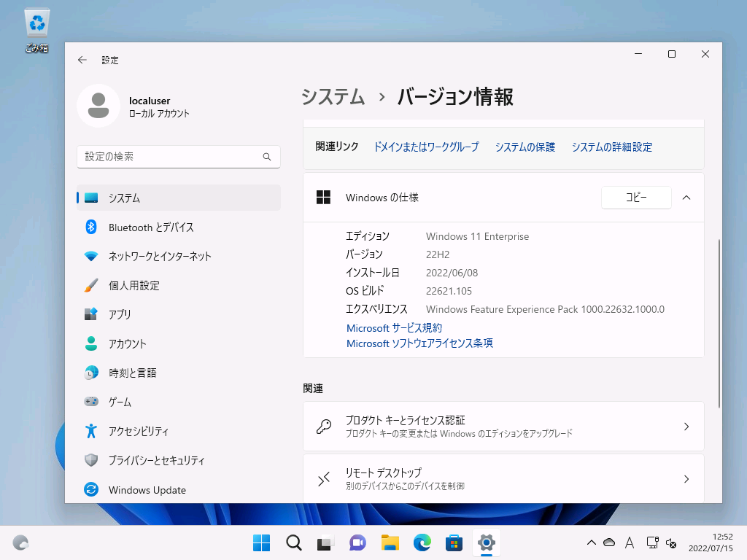Screen dimensions: 747x560
Task: Open Microsoft ソフトウェアライセンス条項 link
Action: 419,343
